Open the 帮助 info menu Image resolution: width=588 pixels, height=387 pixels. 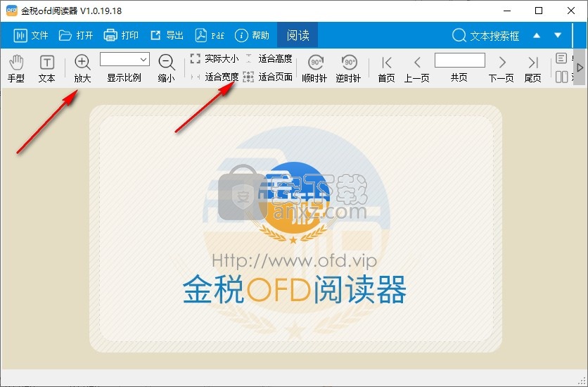coord(252,35)
